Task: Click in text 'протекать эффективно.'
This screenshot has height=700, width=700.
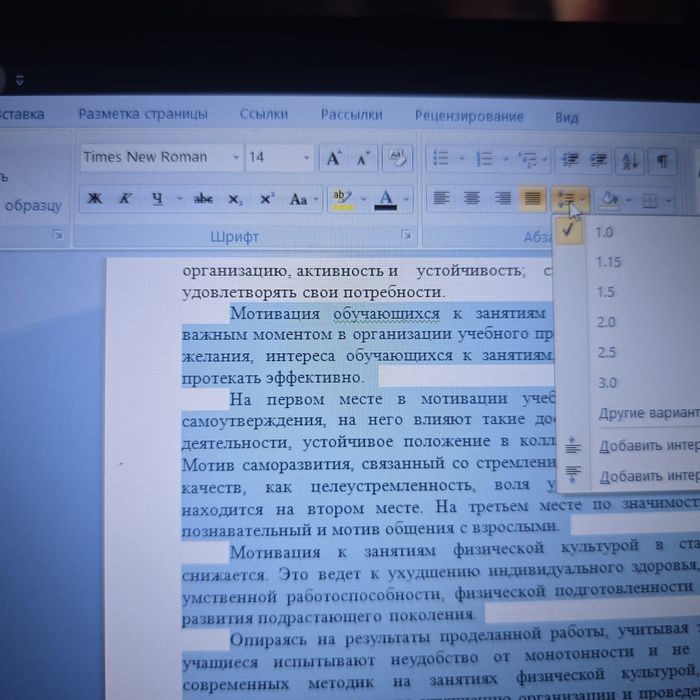Action: [273, 378]
